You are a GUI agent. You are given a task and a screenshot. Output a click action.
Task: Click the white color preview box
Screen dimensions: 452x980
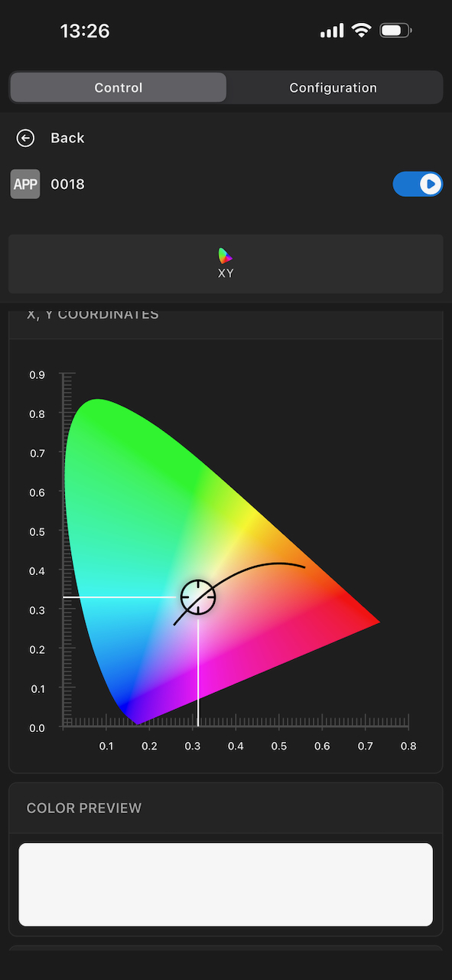tap(226, 884)
